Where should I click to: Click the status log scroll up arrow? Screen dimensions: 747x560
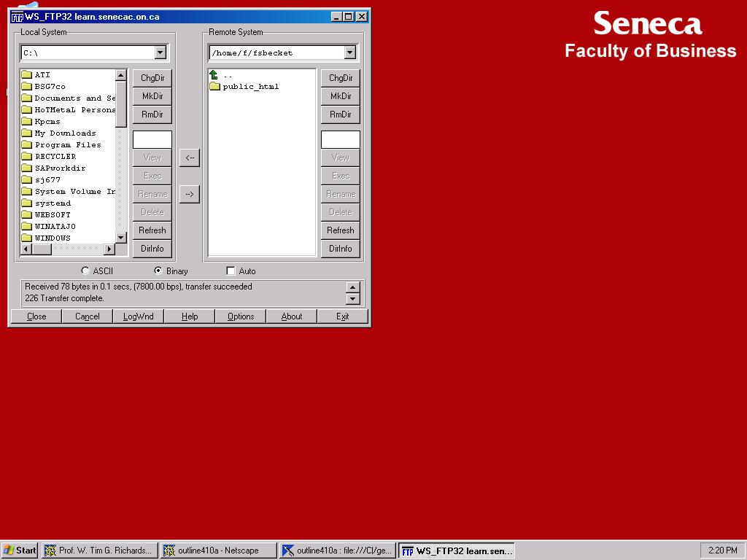tap(352, 287)
